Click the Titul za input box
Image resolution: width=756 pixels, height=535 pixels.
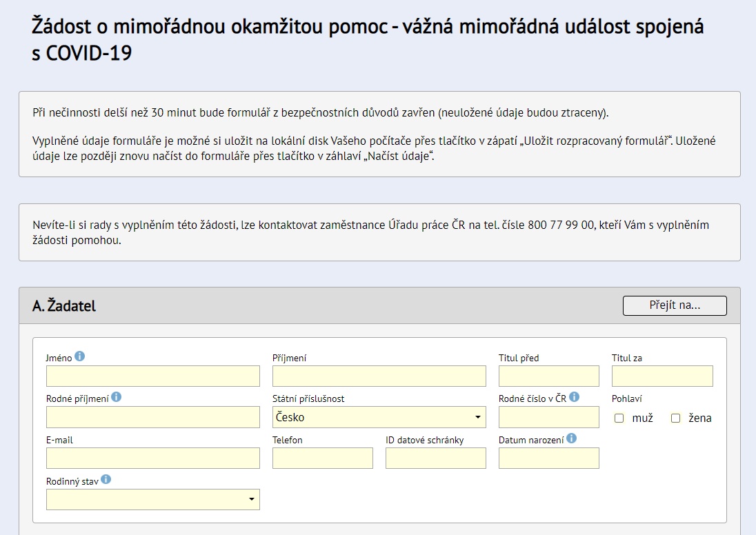(661, 376)
